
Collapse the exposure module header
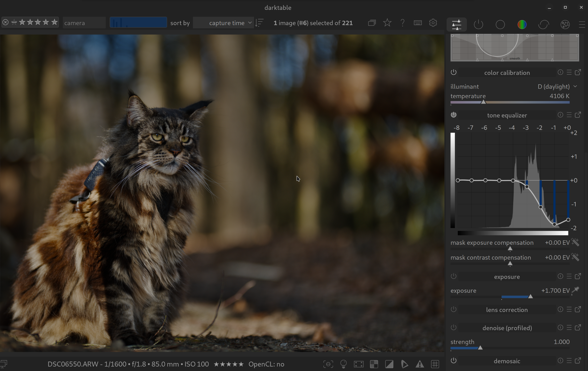click(507, 277)
